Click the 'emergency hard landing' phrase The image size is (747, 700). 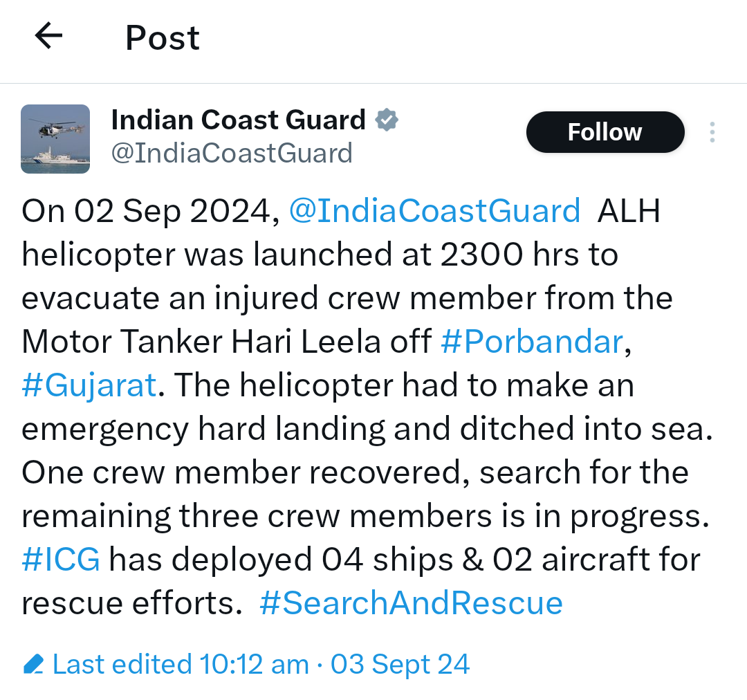pos(203,429)
